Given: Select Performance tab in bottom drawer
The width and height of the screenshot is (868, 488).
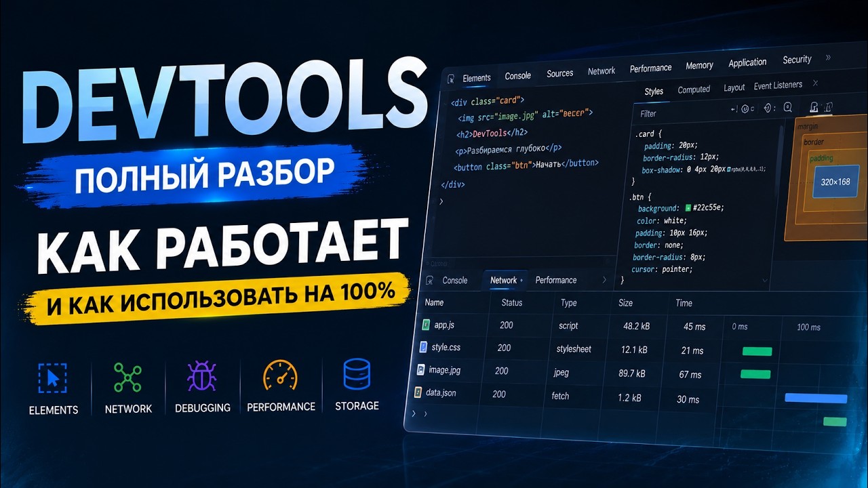Looking at the screenshot, I should pyautogui.click(x=556, y=280).
